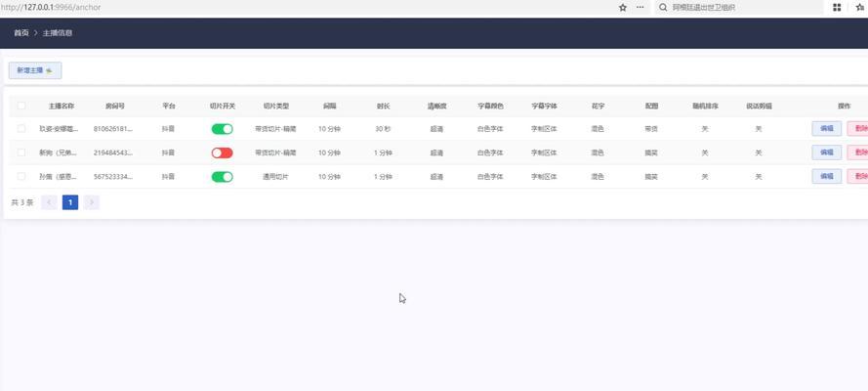The image size is (868, 391).
Task: Tick the select-all checkbox in table header
Action: [x=21, y=106]
